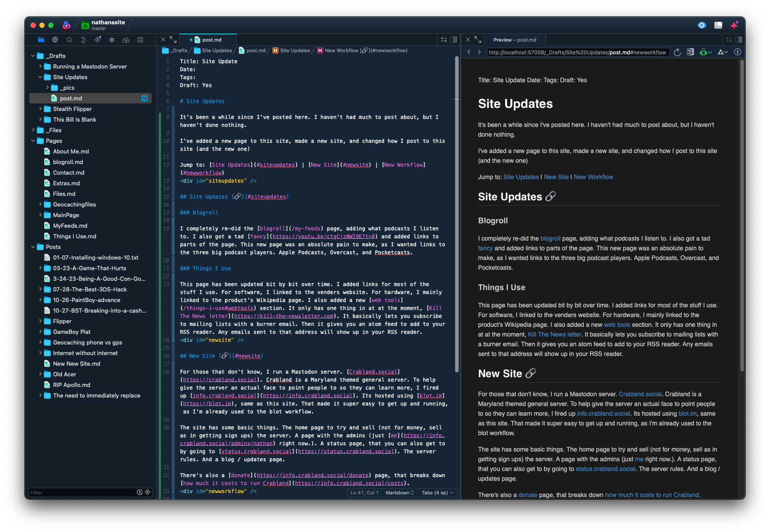Reload the preview page
The image size is (770, 532).
click(677, 52)
